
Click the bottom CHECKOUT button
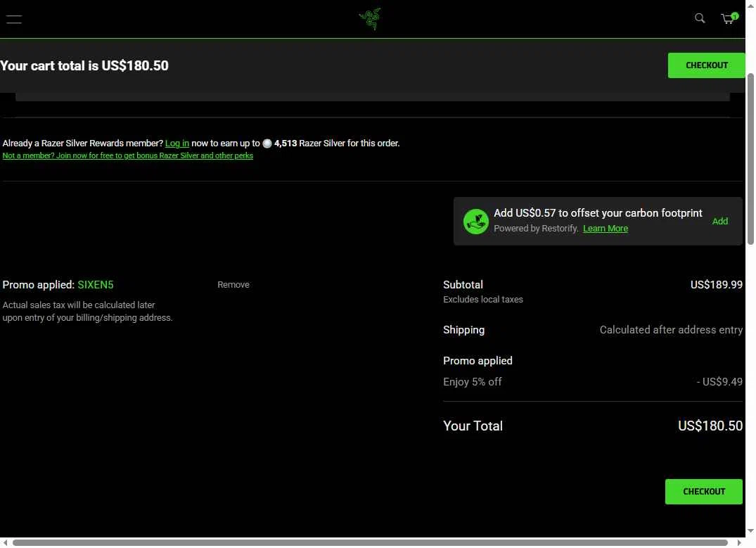703,492
